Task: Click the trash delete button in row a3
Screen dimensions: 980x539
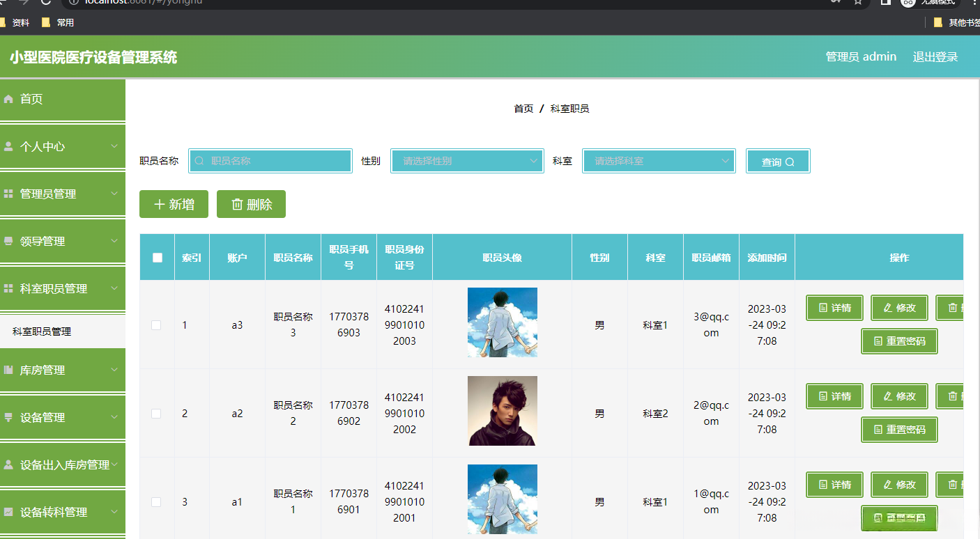Action: 949,308
